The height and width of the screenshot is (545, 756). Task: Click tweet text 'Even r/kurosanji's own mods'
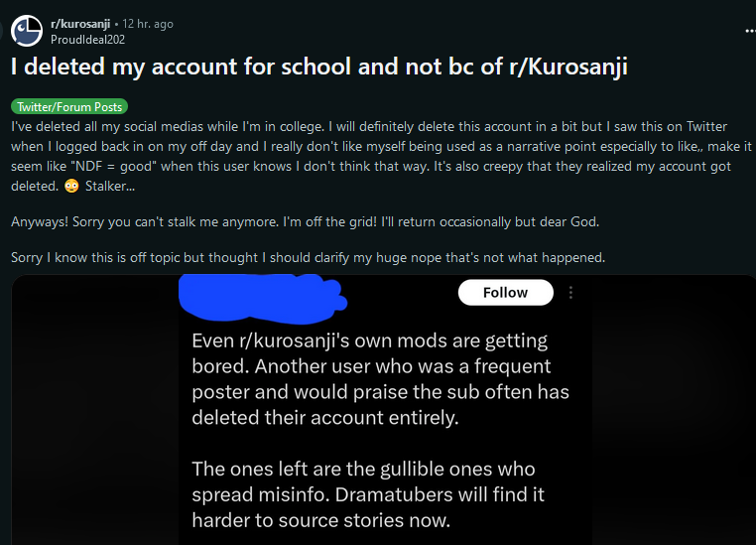click(x=369, y=341)
